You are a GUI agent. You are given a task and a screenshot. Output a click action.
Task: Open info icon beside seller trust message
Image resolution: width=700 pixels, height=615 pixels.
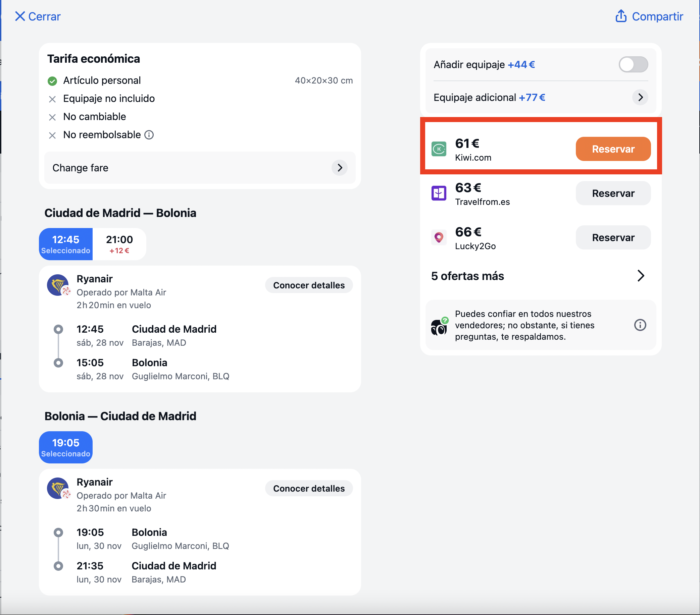(x=640, y=325)
